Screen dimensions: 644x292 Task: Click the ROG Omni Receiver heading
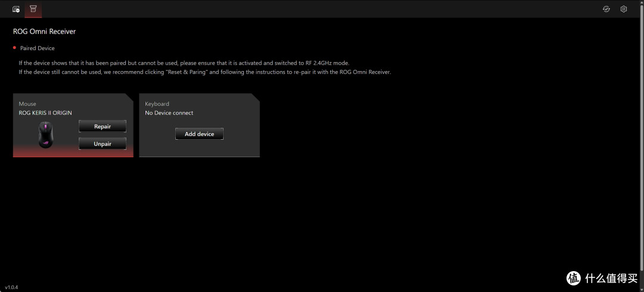pos(44,31)
